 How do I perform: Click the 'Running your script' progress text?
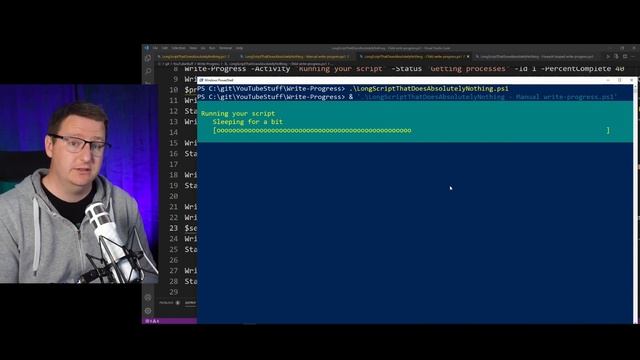(x=238, y=113)
